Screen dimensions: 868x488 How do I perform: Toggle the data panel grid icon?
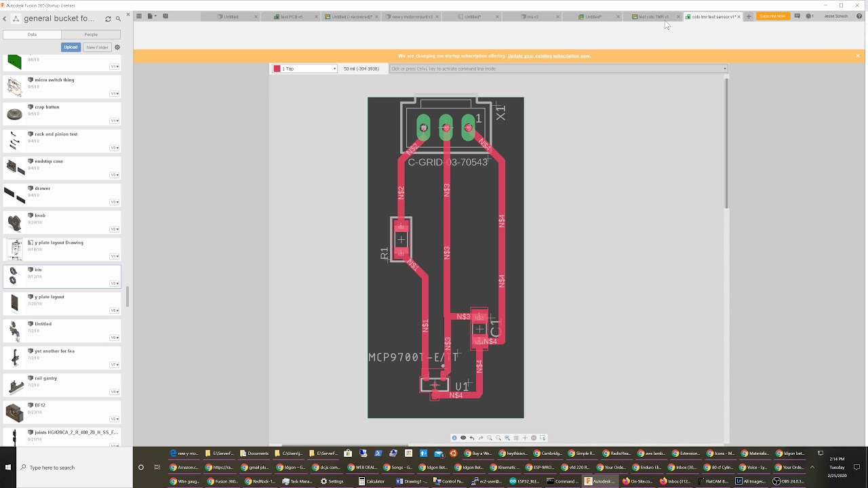coord(139,16)
